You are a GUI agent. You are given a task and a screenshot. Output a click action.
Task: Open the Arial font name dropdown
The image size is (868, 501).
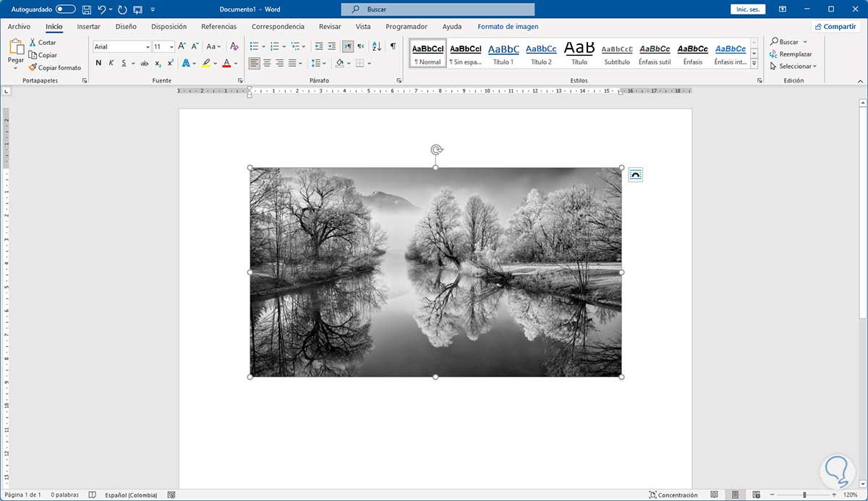(x=148, y=46)
